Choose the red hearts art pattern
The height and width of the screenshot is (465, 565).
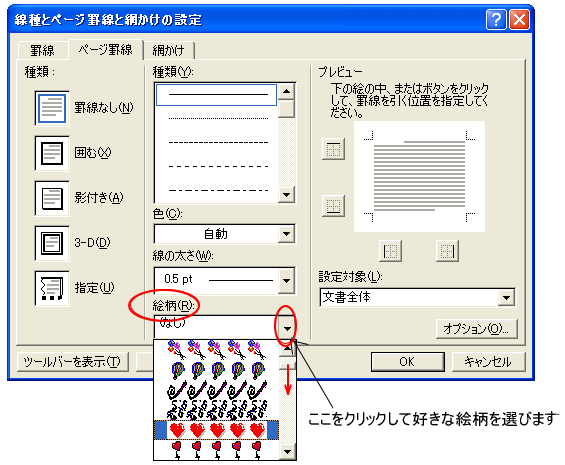tap(216, 430)
